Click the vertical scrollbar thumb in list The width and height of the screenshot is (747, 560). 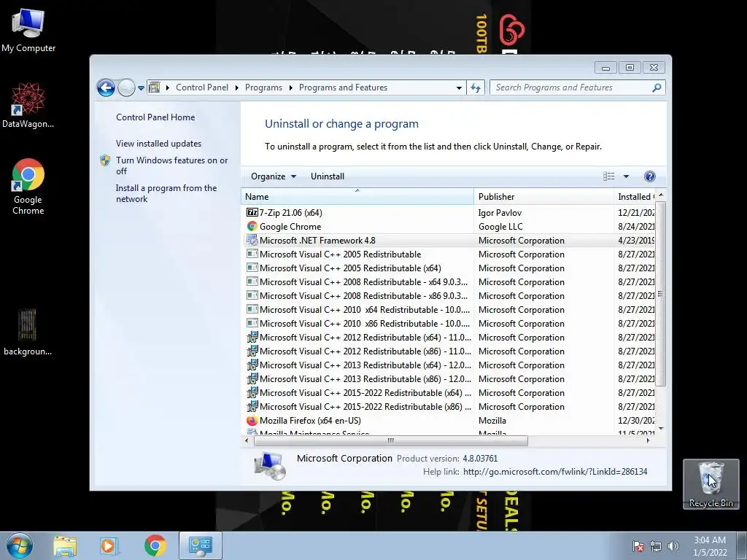pos(660,293)
